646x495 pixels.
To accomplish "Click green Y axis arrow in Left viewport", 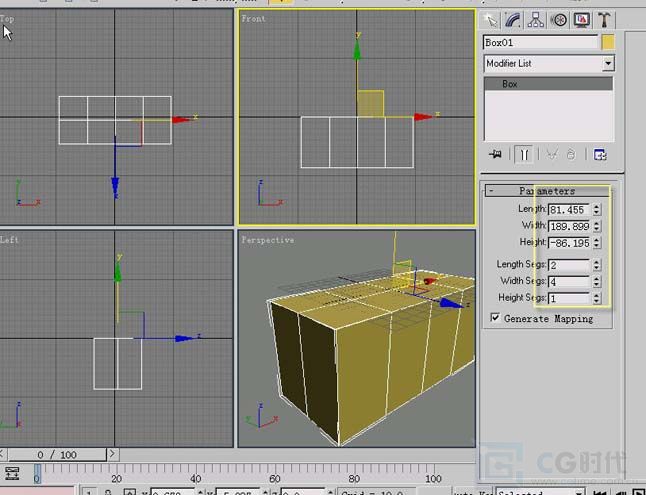I will tap(118, 272).
